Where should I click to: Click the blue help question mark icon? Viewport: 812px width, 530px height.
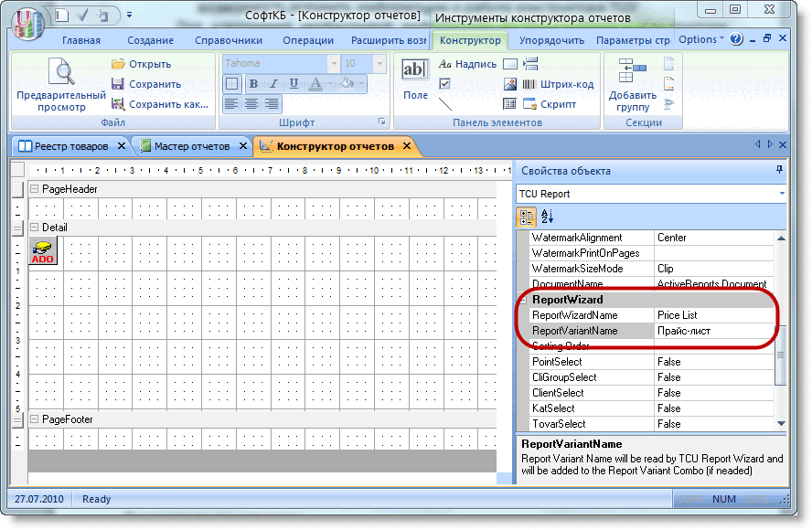pos(736,38)
